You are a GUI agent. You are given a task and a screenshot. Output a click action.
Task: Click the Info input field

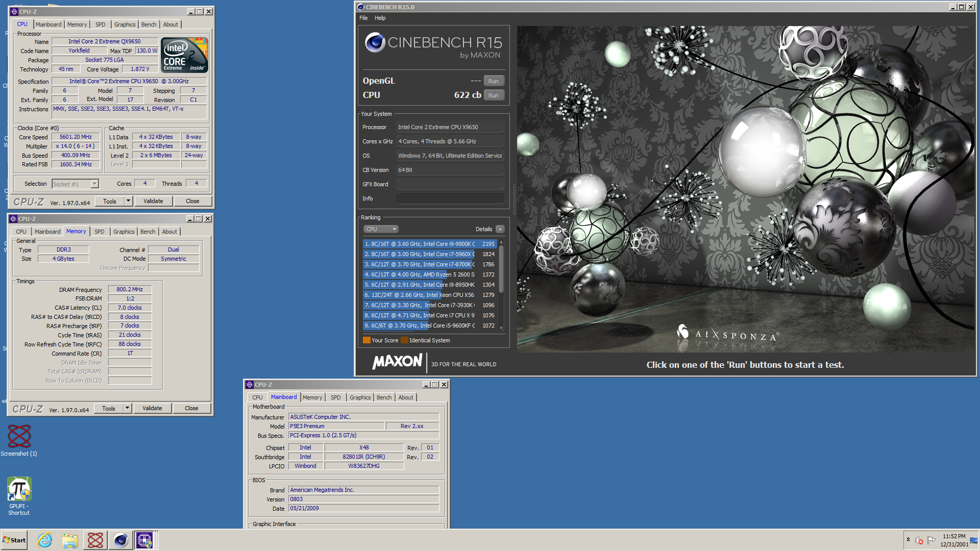tap(450, 198)
